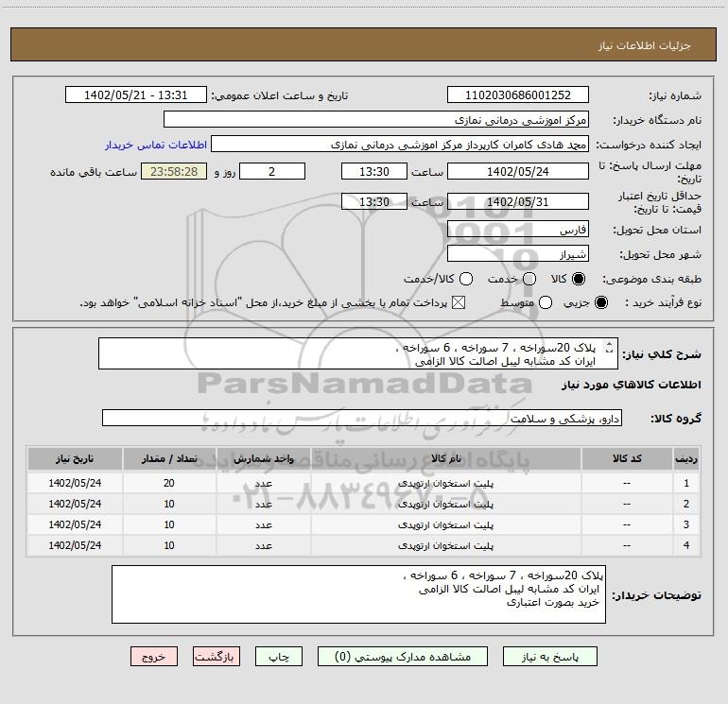Click the buyer organization name field
The height and width of the screenshot is (704, 728).
(x=376, y=119)
